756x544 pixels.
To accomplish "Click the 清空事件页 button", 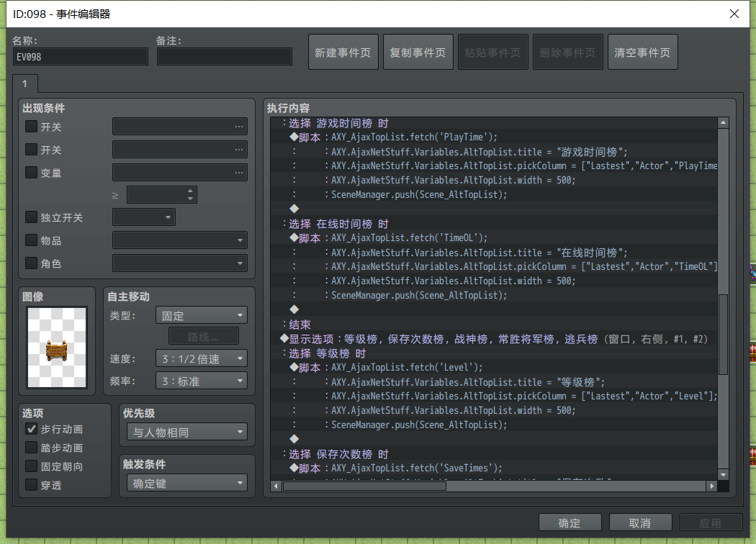I will click(x=642, y=52).
